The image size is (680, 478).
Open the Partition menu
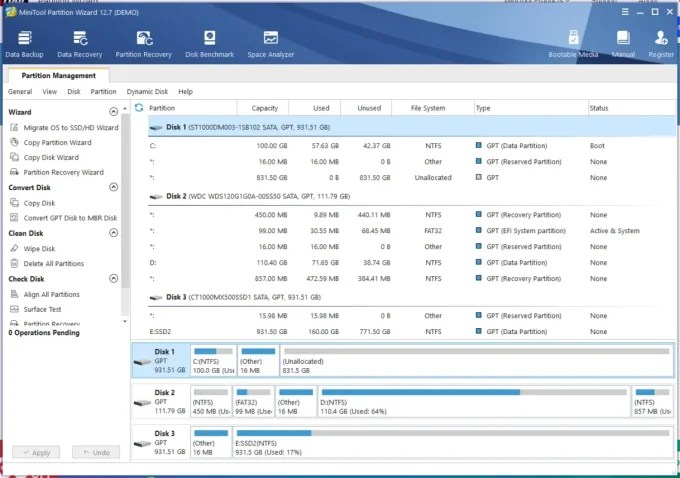pos(103,92)
